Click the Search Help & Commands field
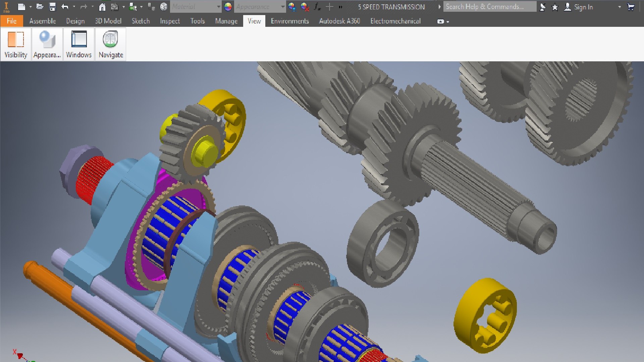The image size is (644, 362). point(490,7)
